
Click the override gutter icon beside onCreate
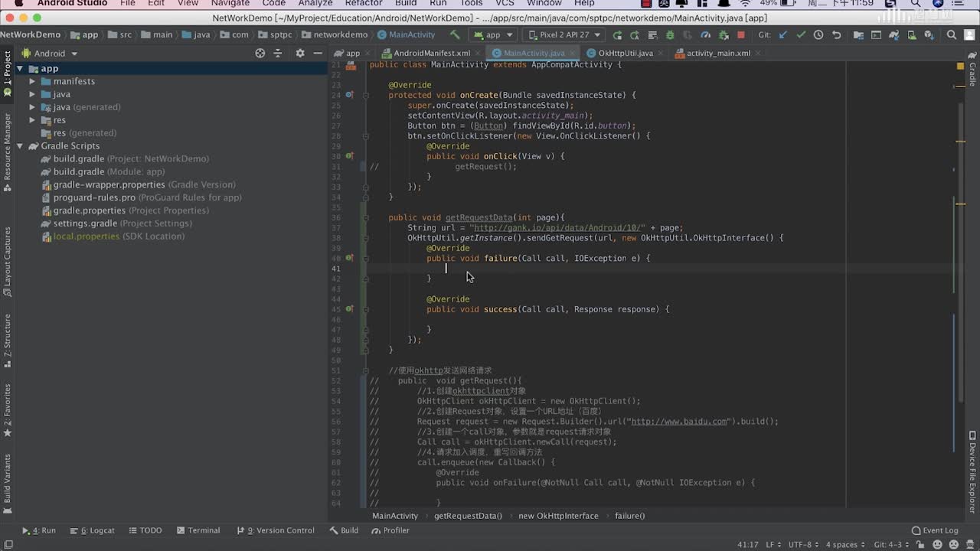(349, 95)
